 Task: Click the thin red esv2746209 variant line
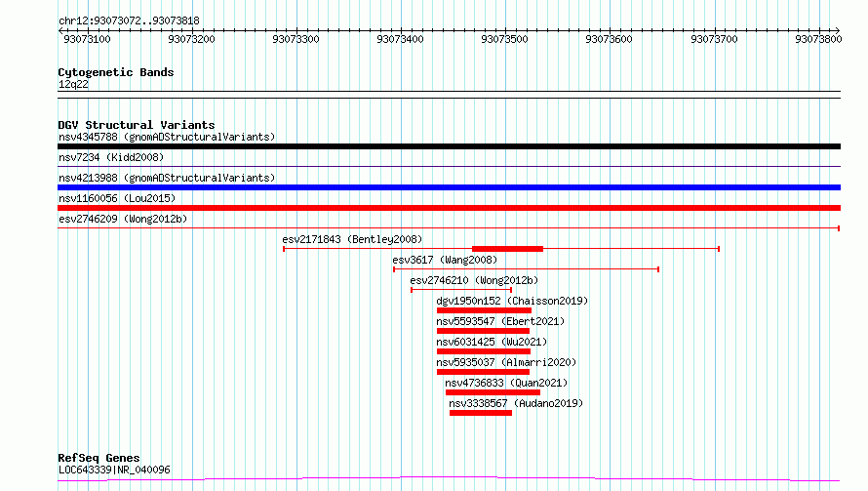[449, 227]
